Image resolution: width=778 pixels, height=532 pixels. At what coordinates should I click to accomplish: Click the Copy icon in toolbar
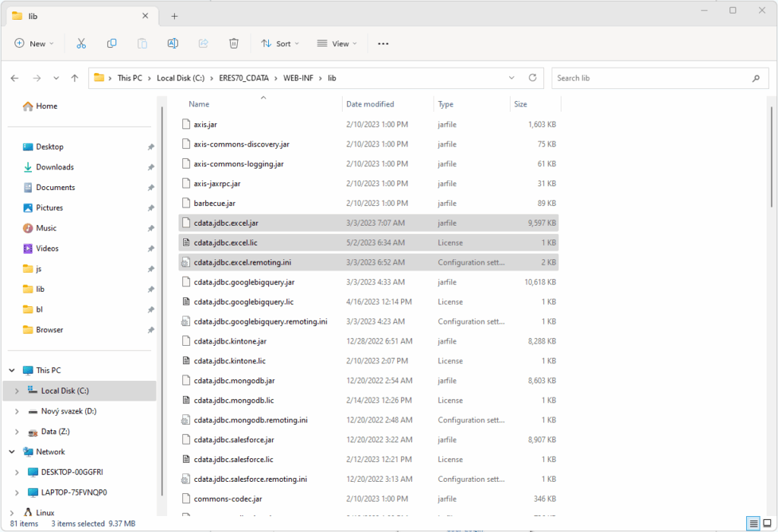(x=112, y=43)
